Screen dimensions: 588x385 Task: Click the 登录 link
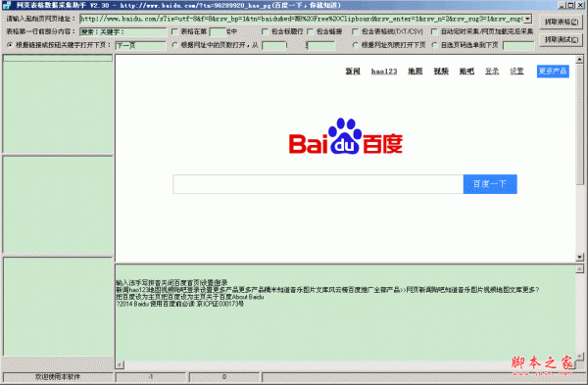point(492,71)
